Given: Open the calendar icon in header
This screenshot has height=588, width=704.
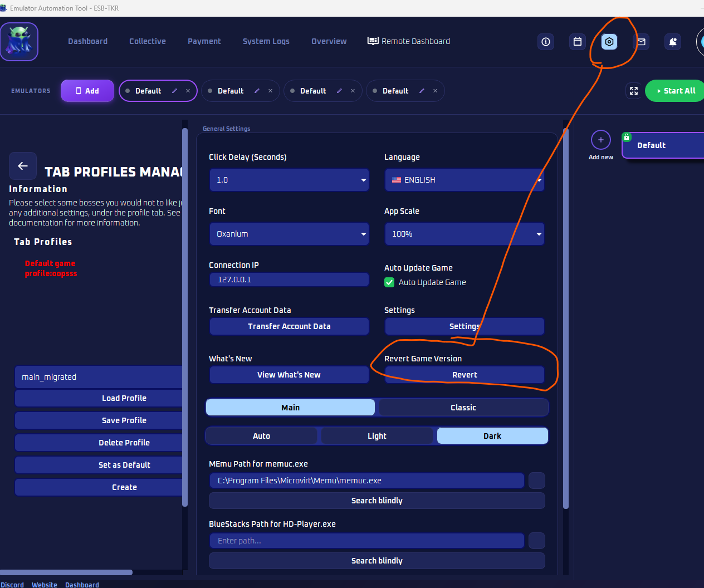Looking at the screenshot, I should pos(578,42).
